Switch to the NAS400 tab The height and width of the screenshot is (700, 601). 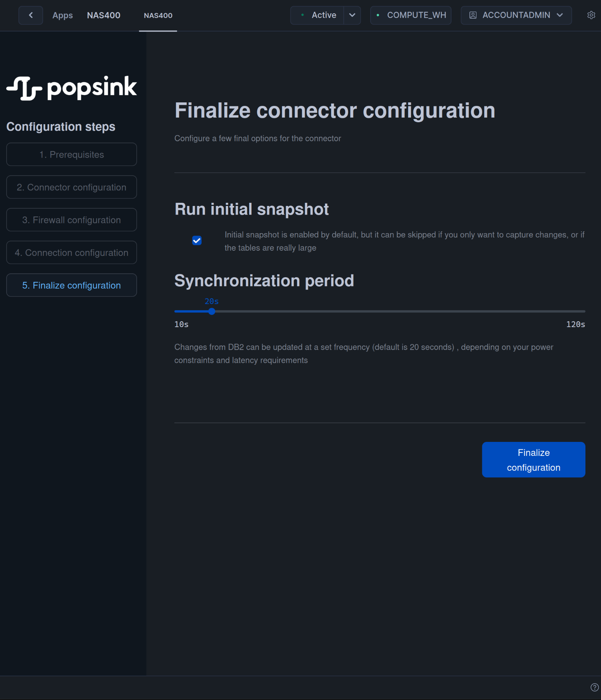pyautogui.click(x=158, y=16)
